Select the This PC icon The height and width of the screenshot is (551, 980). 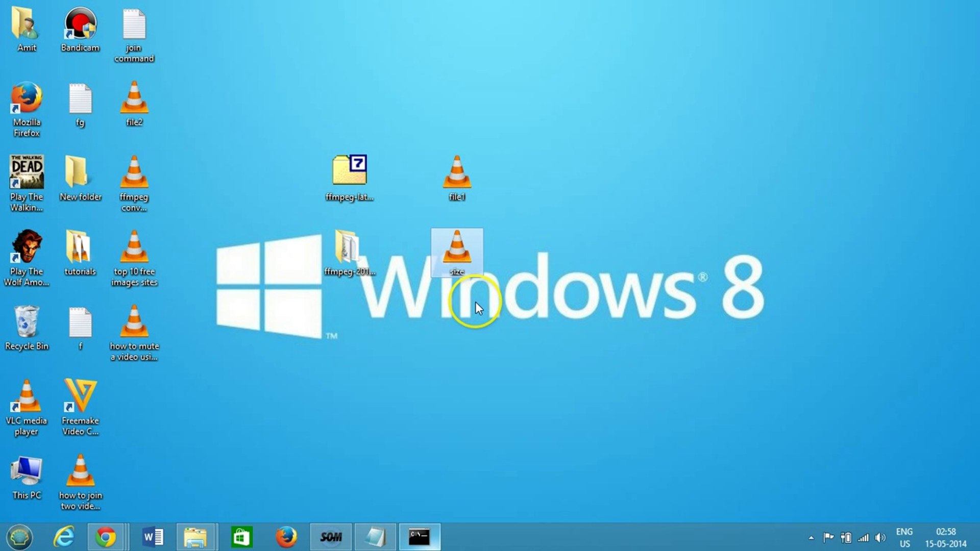click(x=27, y=471)
